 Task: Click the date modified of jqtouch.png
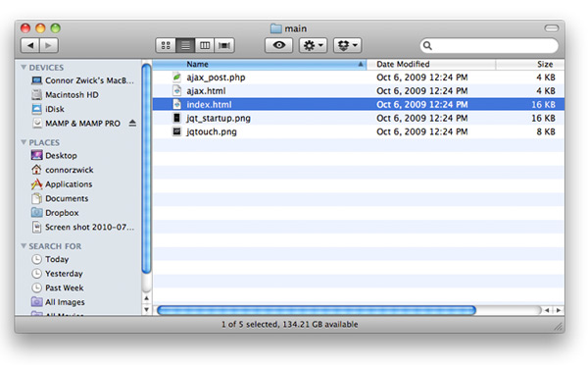click(x=421, y=131)
